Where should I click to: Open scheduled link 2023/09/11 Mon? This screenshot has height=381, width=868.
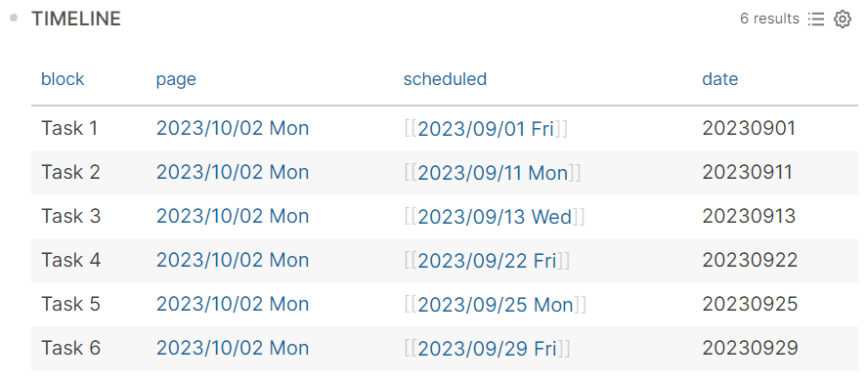click(493, 173)
